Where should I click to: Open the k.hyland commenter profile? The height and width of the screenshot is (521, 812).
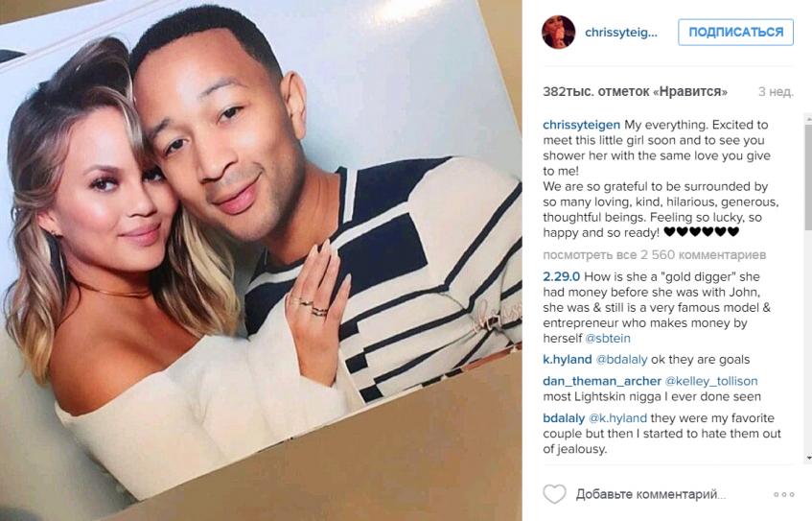[567, 360]
